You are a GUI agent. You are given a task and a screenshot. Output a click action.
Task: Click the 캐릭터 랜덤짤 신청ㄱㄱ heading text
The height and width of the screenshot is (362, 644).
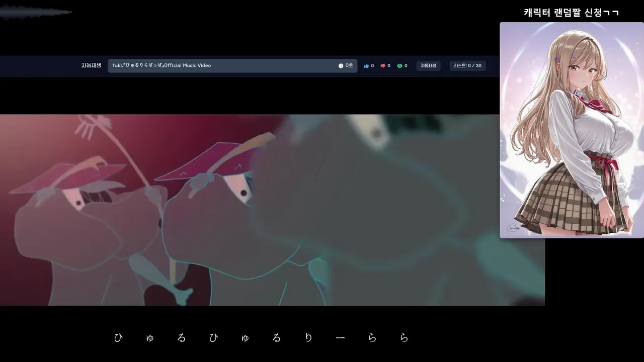pyautogui.click(x=572, y=13)
